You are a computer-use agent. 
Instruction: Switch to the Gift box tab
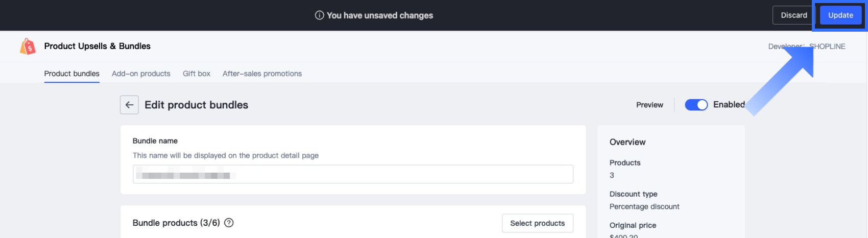point(197,74)
